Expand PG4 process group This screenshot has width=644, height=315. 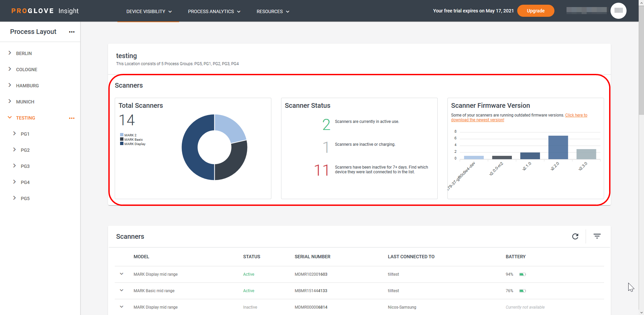click(14, 182)
